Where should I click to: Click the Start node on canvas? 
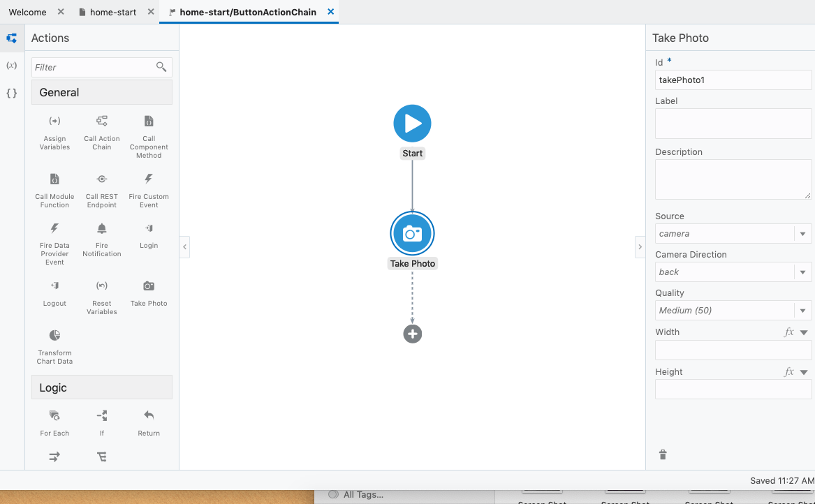[x=412, y=124]
